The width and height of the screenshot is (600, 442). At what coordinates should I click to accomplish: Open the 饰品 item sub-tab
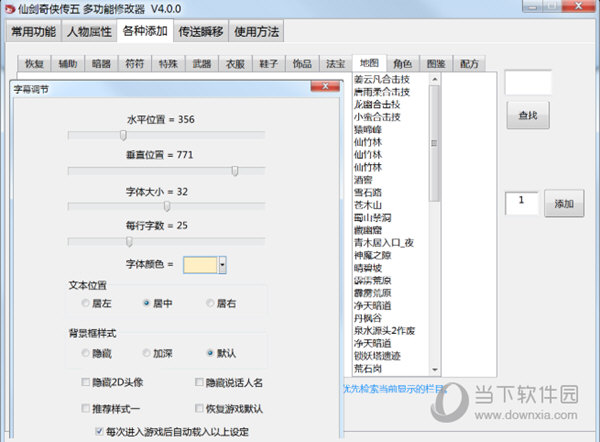pyautogui.click(x=302, y=64)
